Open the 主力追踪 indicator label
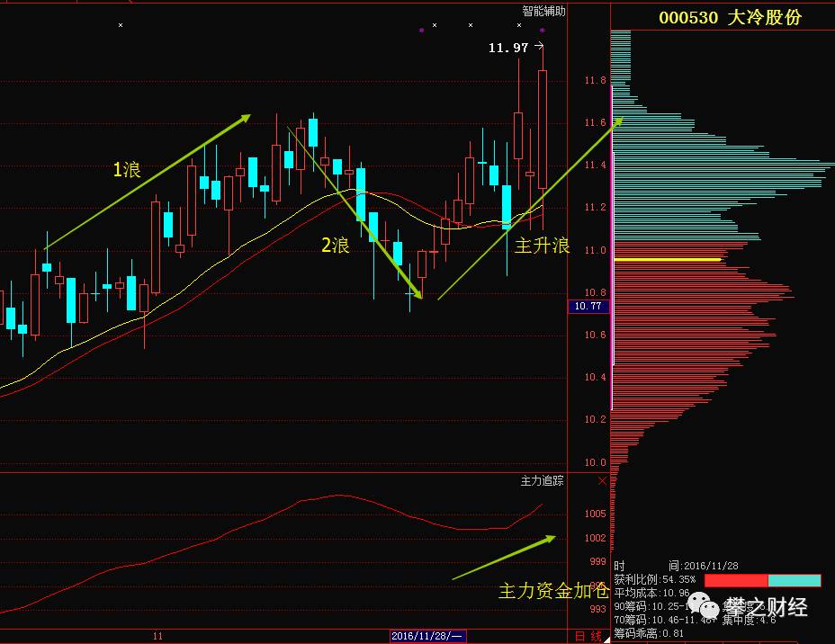 [x=542, y=481]
